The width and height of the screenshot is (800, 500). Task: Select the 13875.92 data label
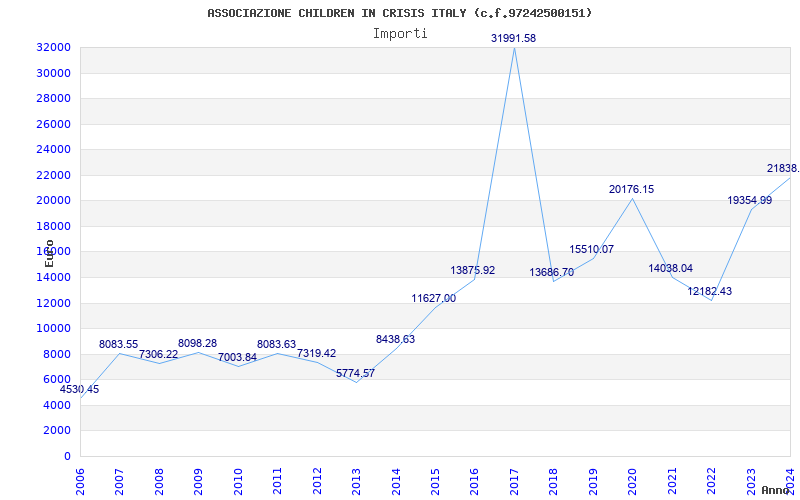coord(472,270)
